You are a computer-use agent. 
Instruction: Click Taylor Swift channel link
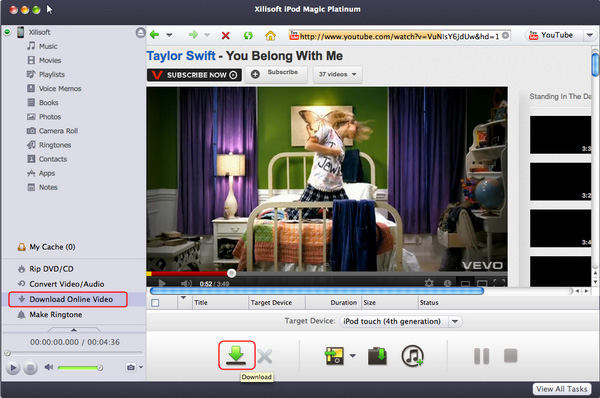pyautogui.click(x=181, y=56)
